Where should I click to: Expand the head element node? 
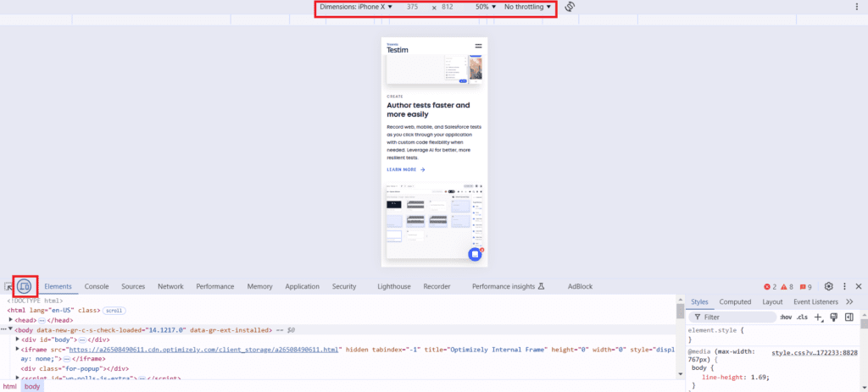coord(10,319)
